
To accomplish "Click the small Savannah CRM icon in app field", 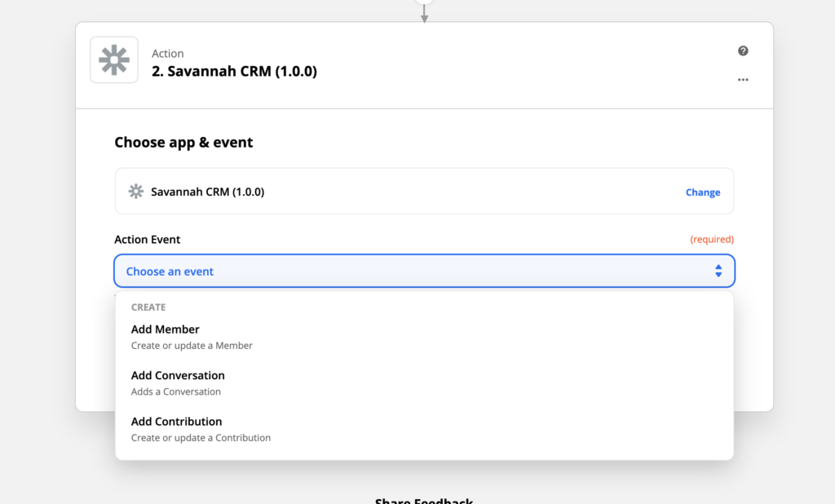I will pyautogui.click(x=136, y=192).
